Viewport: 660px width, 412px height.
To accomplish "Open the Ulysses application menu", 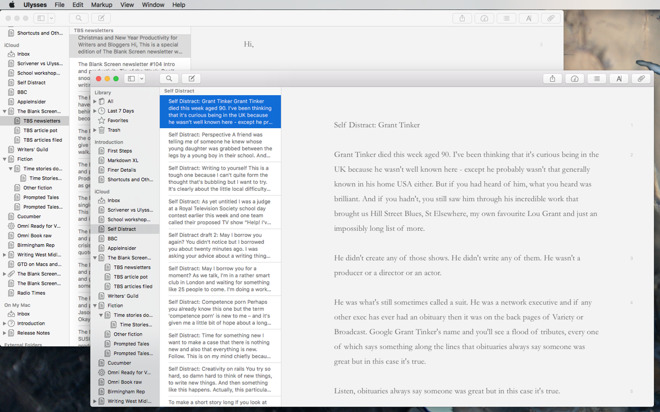I will [x=35, y=5].
